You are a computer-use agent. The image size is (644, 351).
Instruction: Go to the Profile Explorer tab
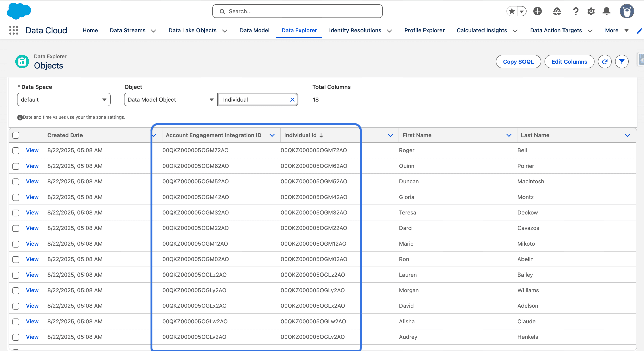424,30
